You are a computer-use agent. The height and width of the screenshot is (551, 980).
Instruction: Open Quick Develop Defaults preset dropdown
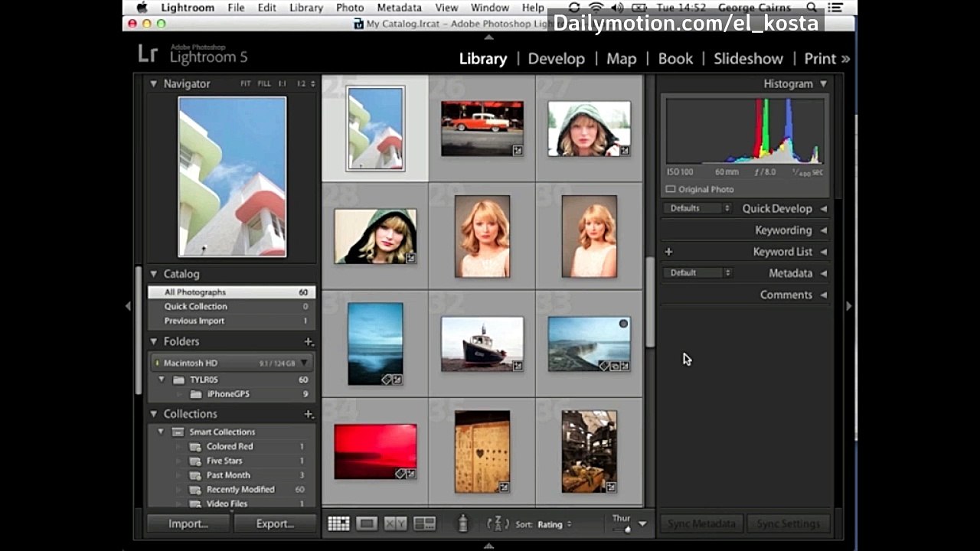(x=698, y=208)
